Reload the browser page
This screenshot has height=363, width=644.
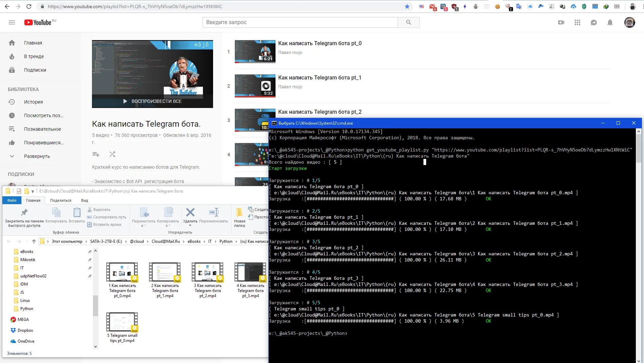click(29, 6)
